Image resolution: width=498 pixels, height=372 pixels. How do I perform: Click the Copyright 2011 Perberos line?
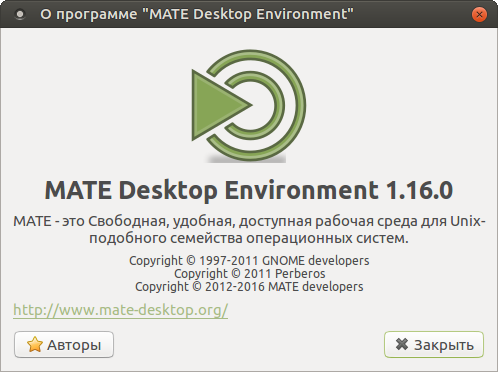[250, 274]
